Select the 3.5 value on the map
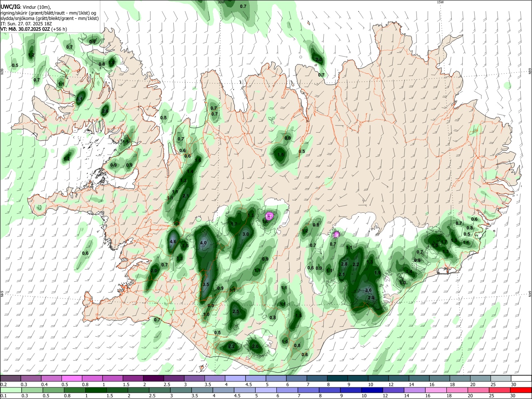 coord(205,284)
